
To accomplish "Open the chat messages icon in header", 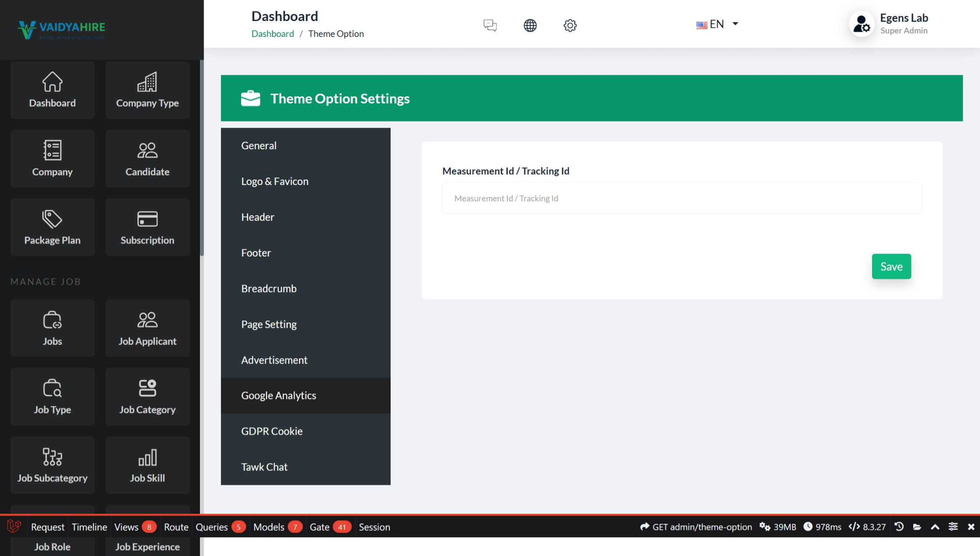I will point(490,25).
